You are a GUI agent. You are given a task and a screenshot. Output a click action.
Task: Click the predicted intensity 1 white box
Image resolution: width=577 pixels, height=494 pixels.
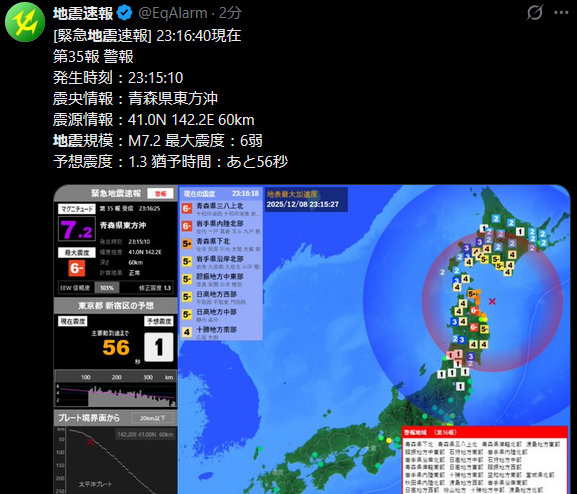pyautogui.click(x=159, y=347)
